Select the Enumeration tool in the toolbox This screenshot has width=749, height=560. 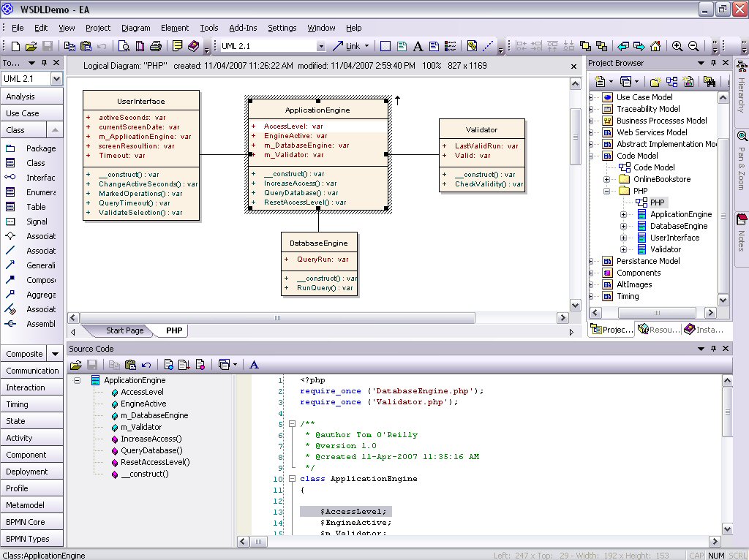(x=31, y=192)
